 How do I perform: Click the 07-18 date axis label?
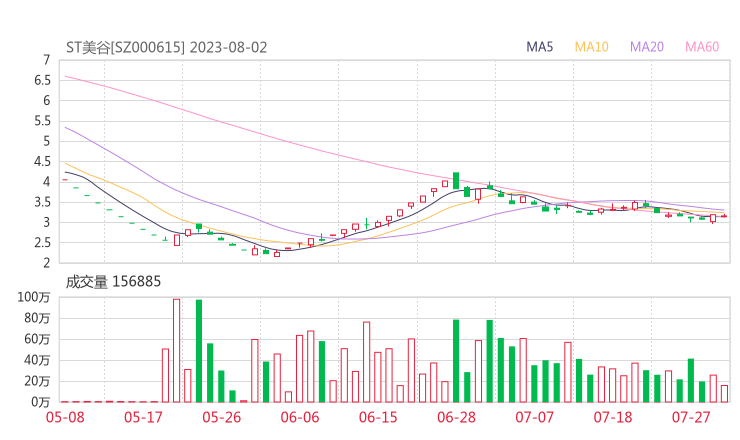pyautogui.click(x=613, y=417)
